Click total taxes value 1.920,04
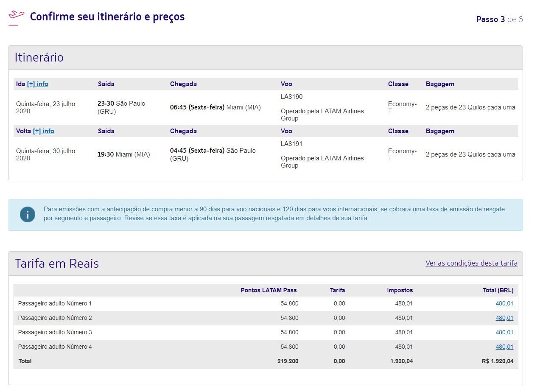540x392 pixels. [401, 361]
